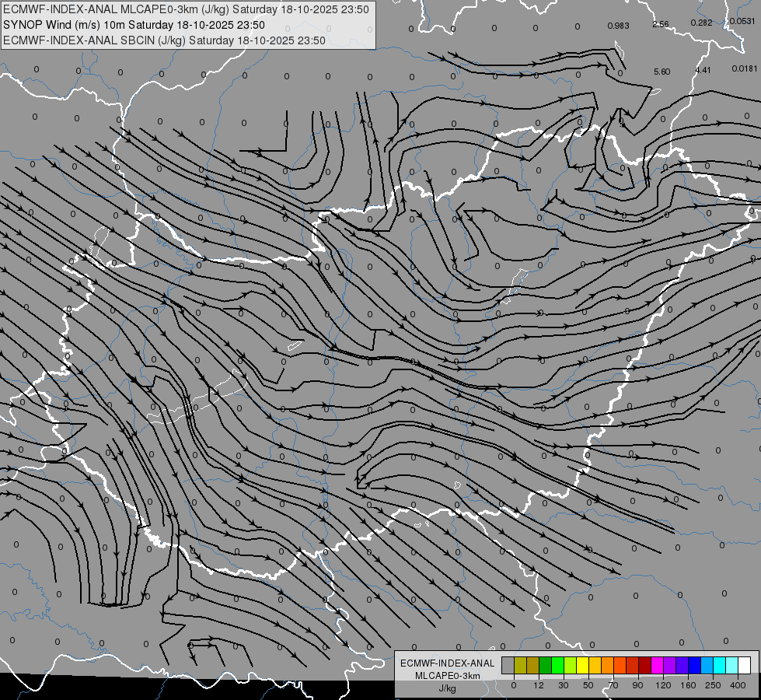Pick the gray legend swatch
This screenshot has width=761, height=700.
click(x=508, y=665)
